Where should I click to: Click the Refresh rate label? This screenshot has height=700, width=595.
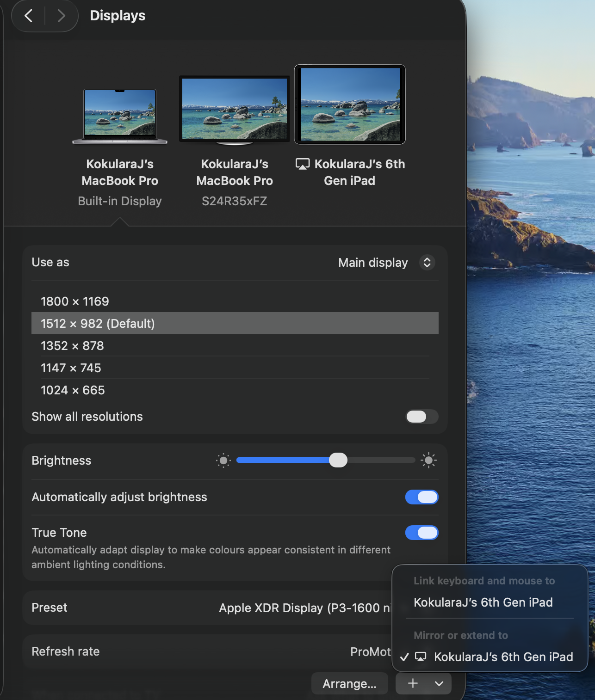pyautogui.click(x=66, y=651)
